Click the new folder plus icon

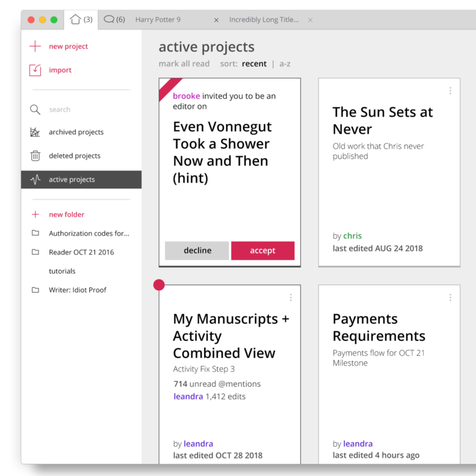coord(35,214)
